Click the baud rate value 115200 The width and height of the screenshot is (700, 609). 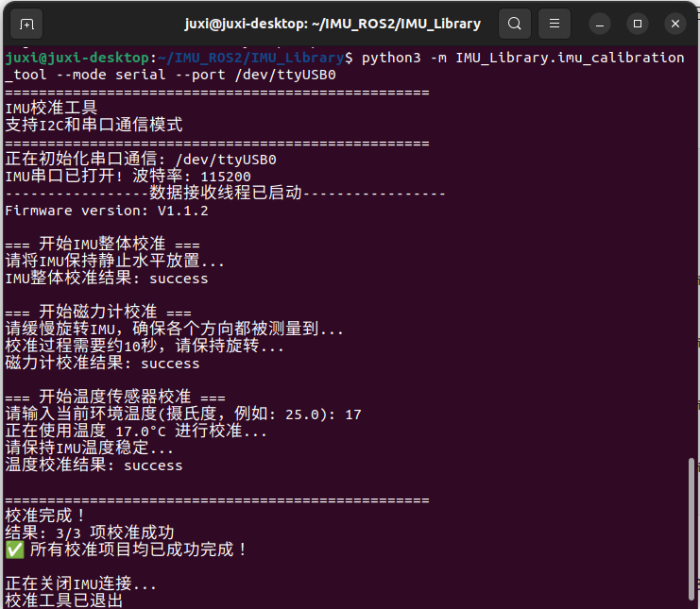[x=226, y=177]
